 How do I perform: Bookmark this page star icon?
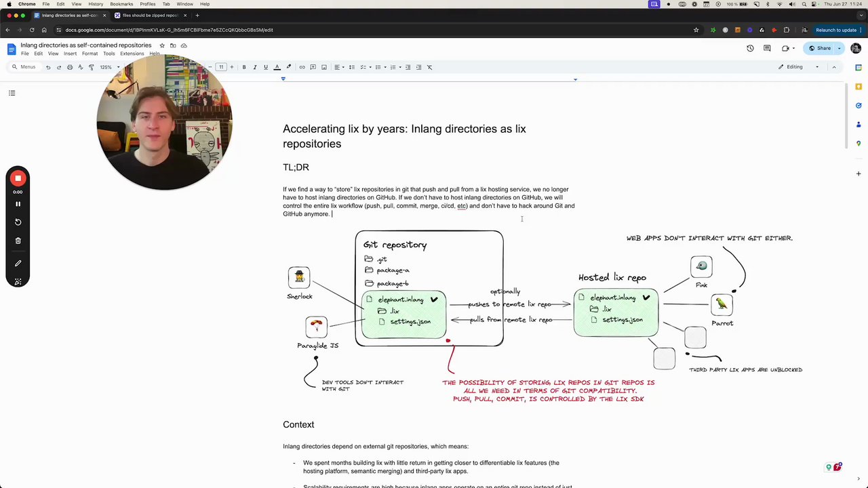point(696,30)
